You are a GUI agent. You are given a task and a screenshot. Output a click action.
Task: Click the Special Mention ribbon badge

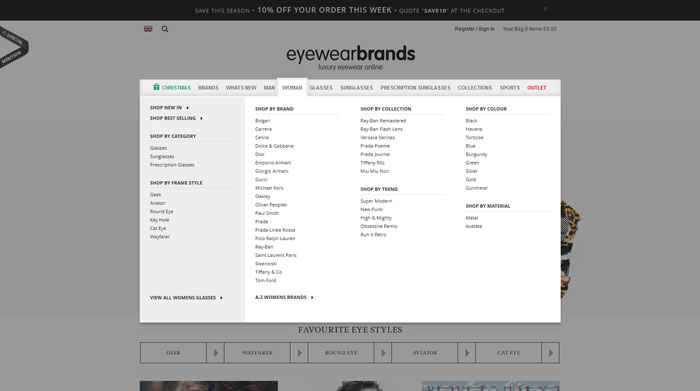pyautogui.click(x=13, y=48)
